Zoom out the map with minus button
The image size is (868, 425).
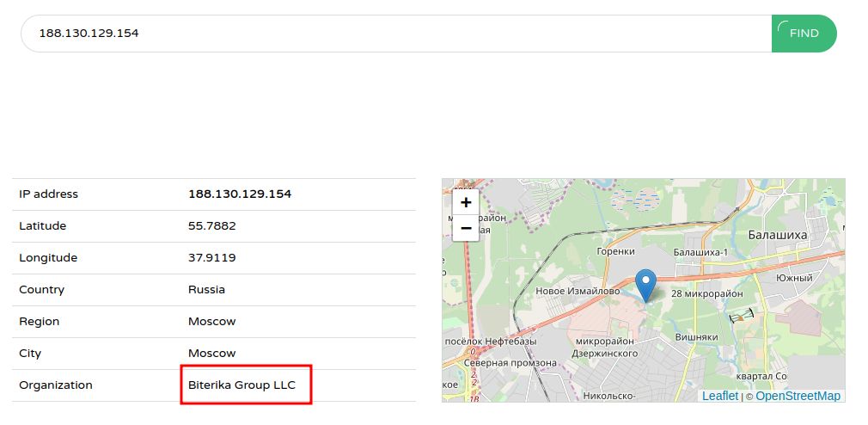point(466,228)
